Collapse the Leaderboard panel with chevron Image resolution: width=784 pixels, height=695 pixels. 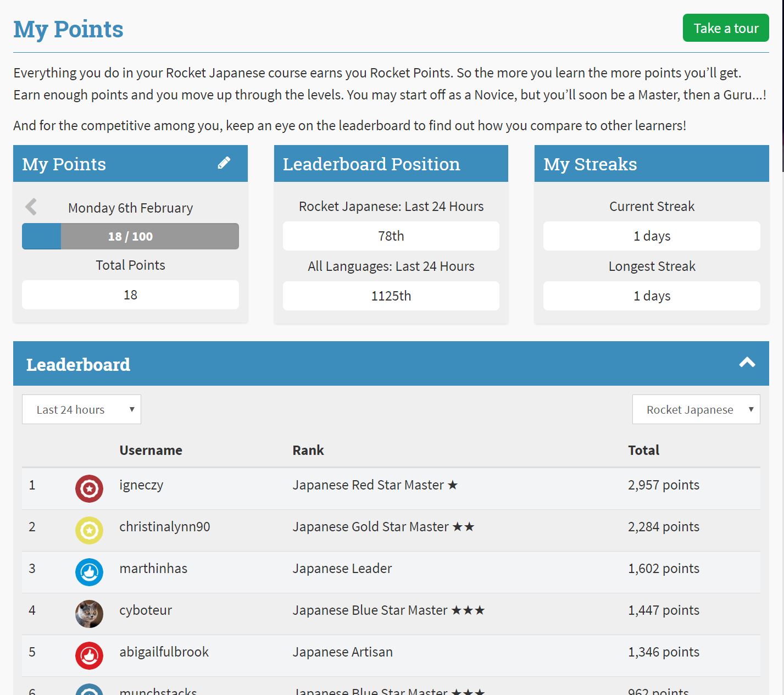[x=747, y=363]
